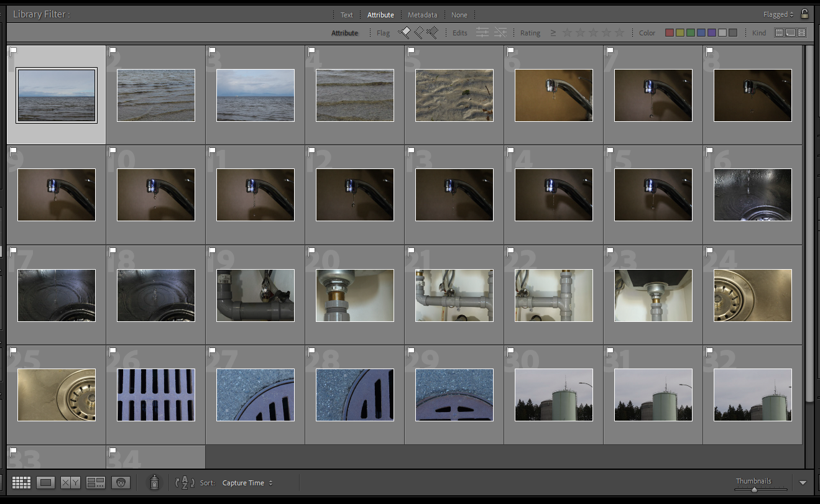Toggle the flagged photos filter

404,33
